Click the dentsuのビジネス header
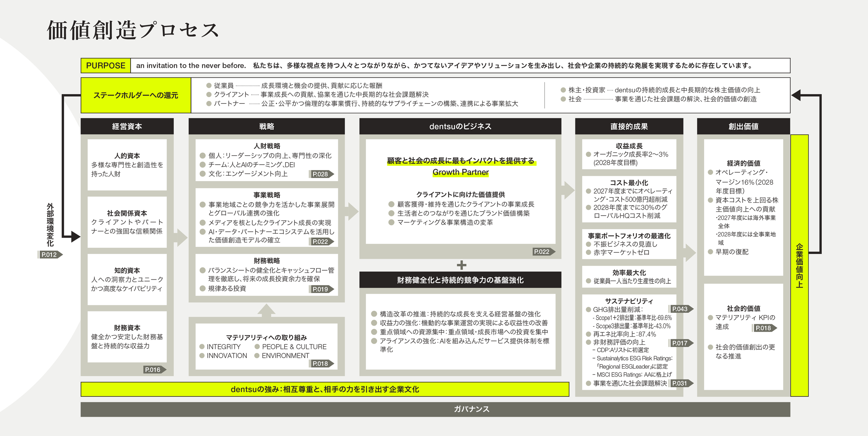The height and width of the screenshot is (436, 868). click(460, 126)
